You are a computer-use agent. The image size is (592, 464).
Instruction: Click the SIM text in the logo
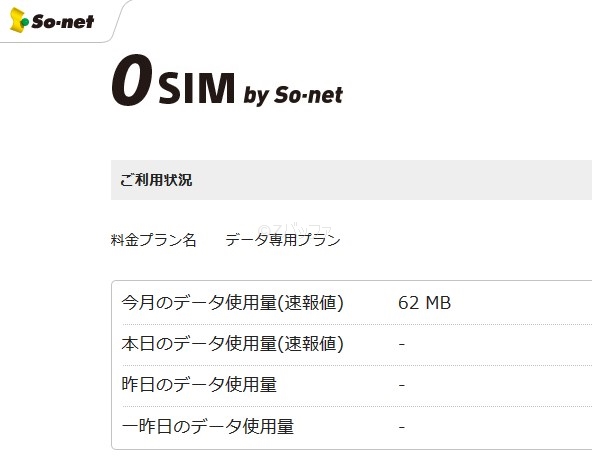click(197, 88)
